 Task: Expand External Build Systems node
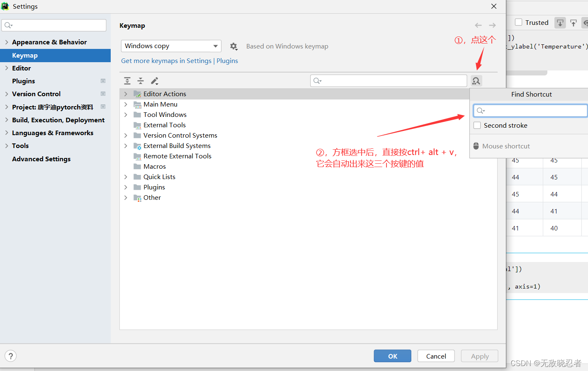pos(126,146)
